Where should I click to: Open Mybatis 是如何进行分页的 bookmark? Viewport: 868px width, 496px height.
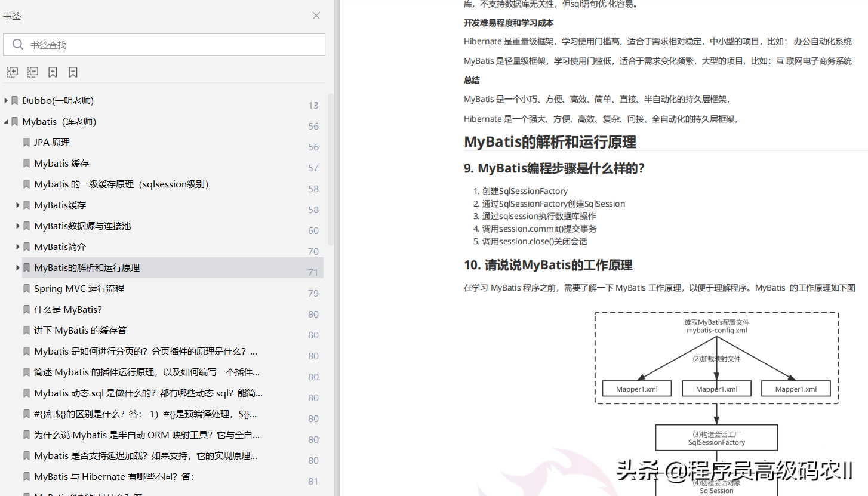(146, 352)
